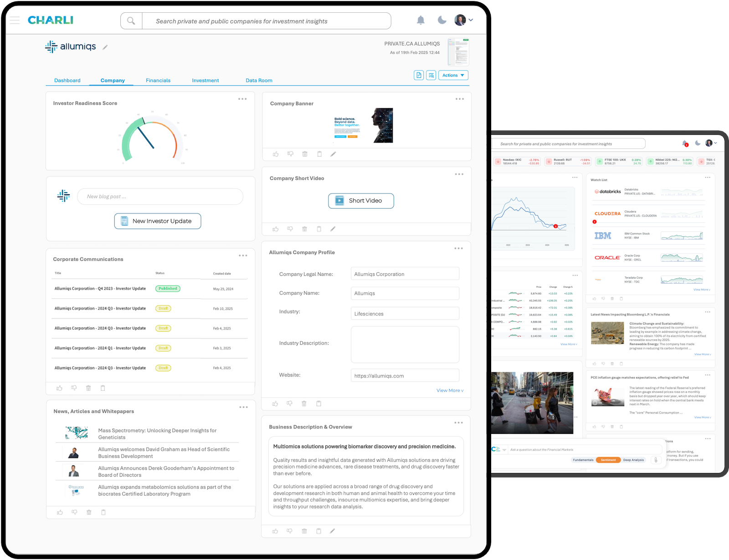Switch to the Financials tab
Screen dimensions: 729x560
point(158,81)
